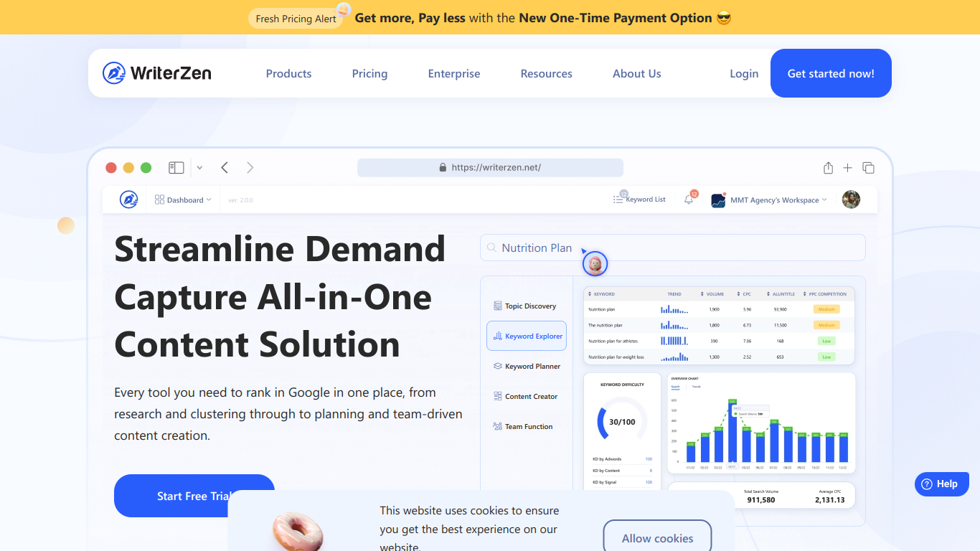980x551 pixels.
Task: Click the Total Search Volume 911,580 value
Action: click(x=760, y=500)
